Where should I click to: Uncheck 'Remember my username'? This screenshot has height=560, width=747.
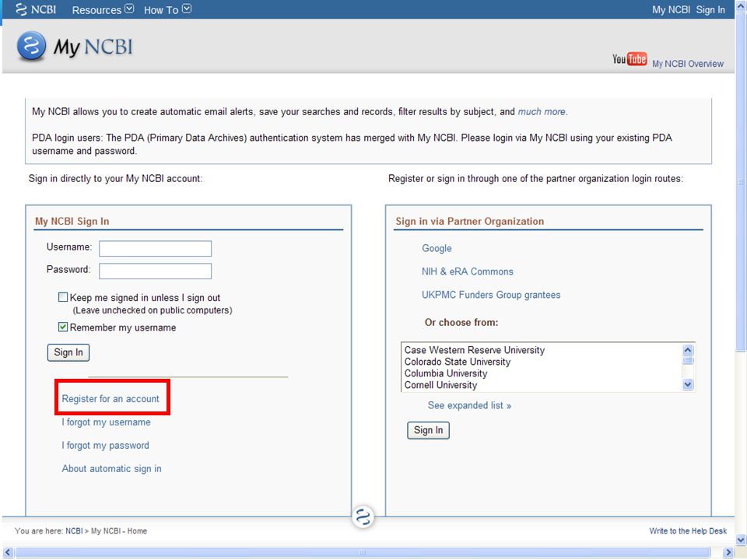click(x=63, y=327)
